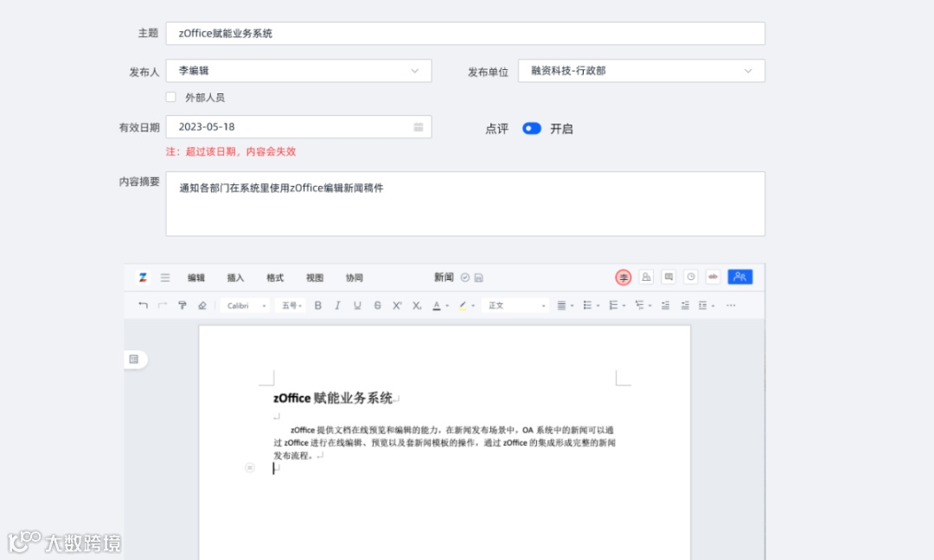The width and height of the screenshot is (934, 560).
Task: Open the Calibri font family dropdown
Action: coord(246,305)
